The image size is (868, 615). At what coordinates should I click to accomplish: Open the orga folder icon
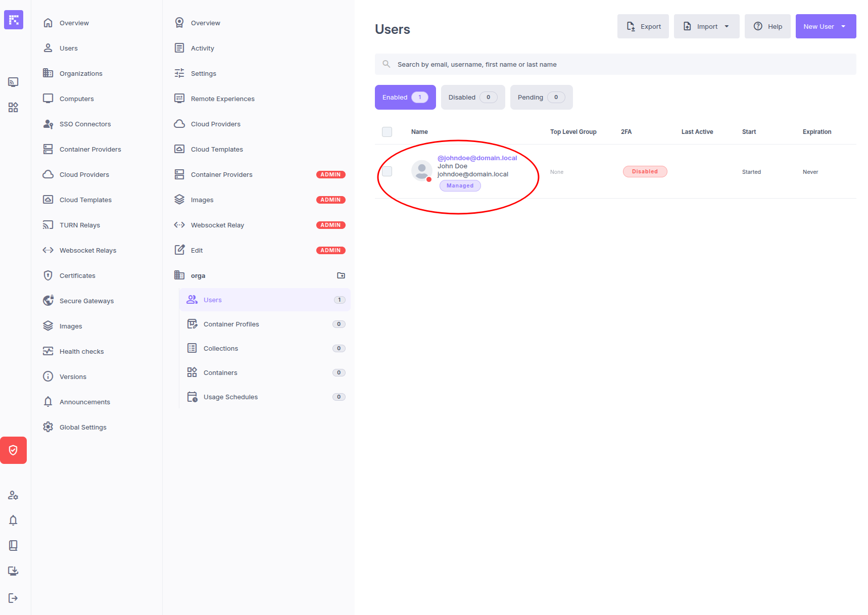click(x=341, y=275)
